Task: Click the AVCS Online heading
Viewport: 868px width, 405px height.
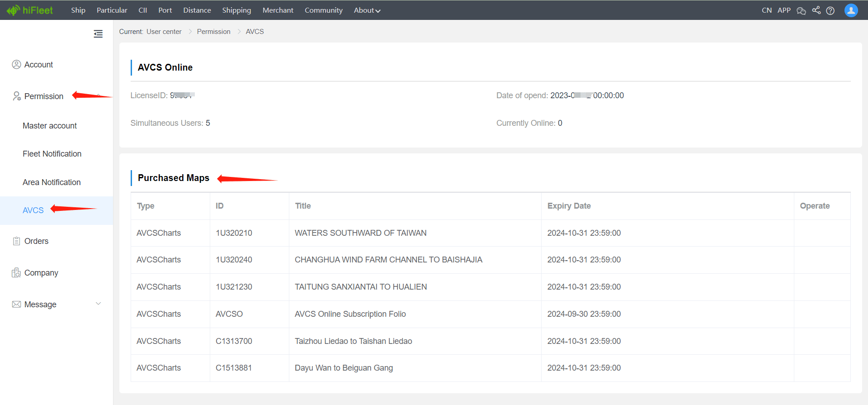Action: coord(165,67)
